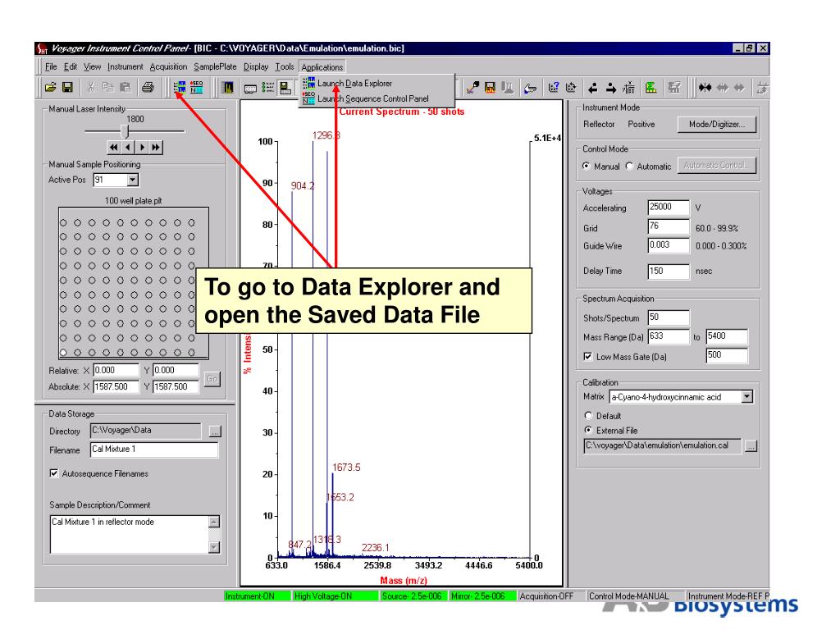This screenshot has width=840, height=630.
Task: Click the laser intensity single-step decrease arrow
Action: point(127,148)
